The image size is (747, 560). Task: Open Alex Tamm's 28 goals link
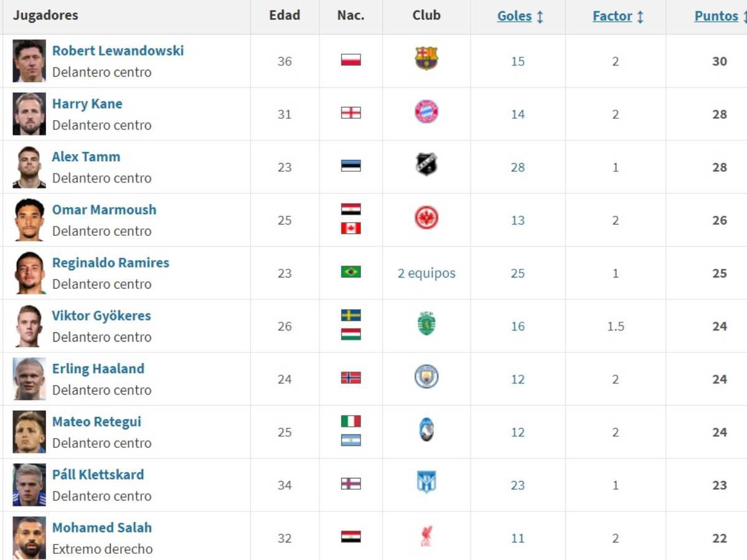[x=518, y=167]
